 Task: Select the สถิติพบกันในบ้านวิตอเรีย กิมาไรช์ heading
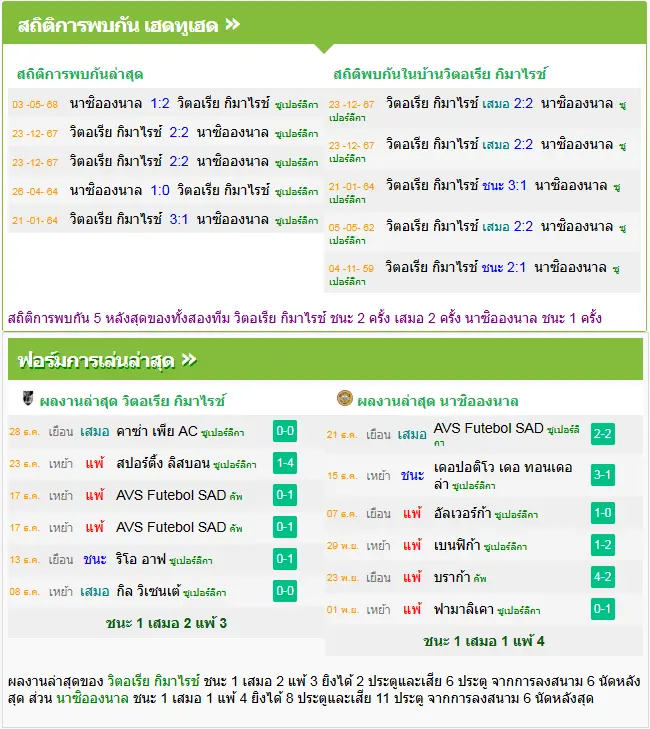440,74
